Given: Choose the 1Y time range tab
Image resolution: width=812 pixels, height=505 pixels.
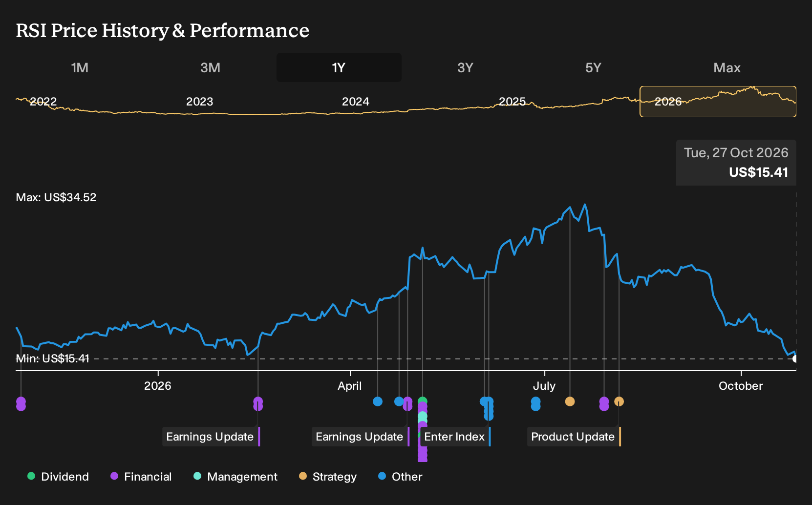Looking at the screenshot, I should click(x=339, y=67).
